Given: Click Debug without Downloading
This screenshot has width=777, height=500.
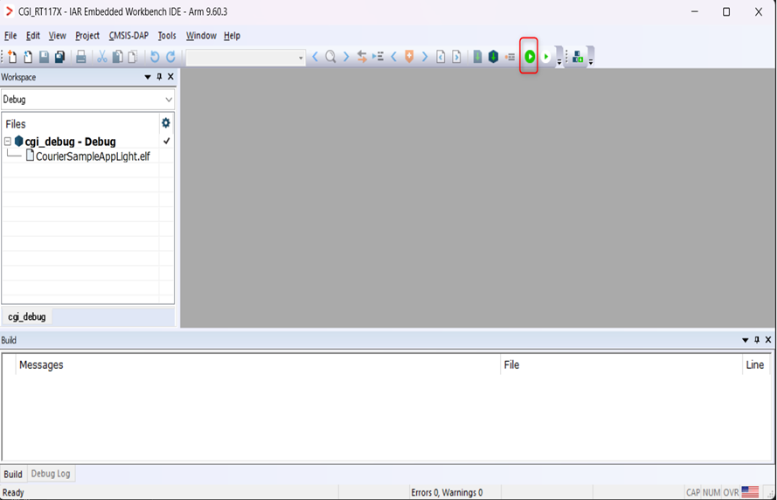Looking at the screenshot, I should [546, 57].
